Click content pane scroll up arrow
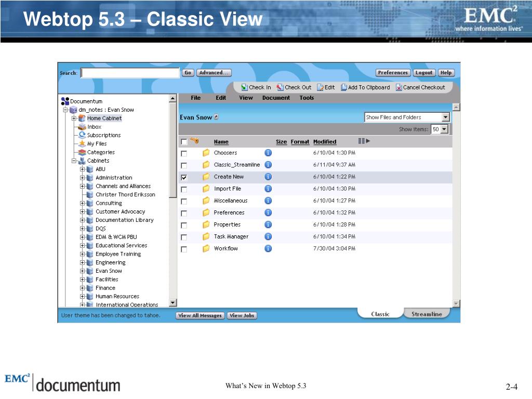The image size is (532, 399). tap(456, 107)
